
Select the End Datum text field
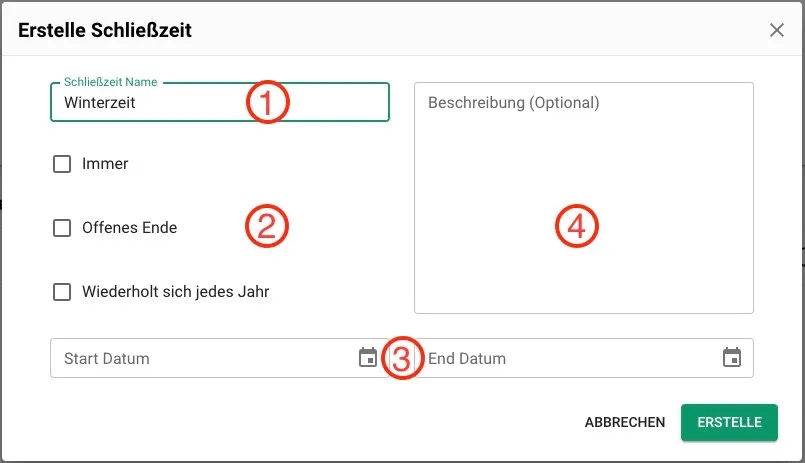click(584, 358)
